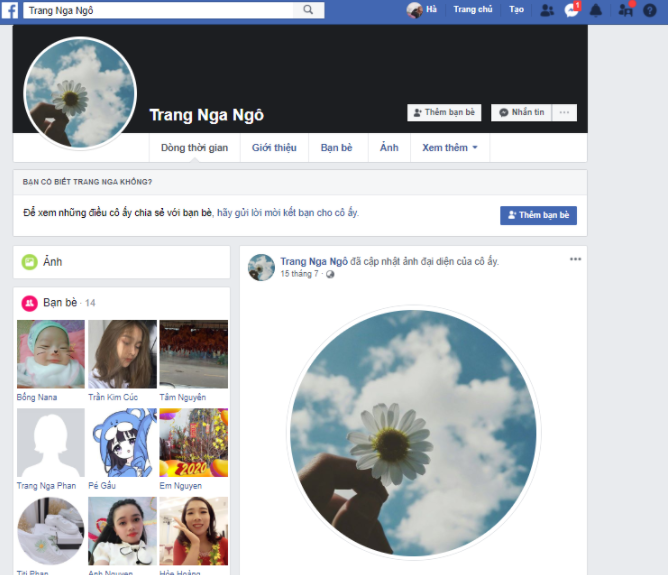This screenshot has width=668, height=575.
Task: Go to Trang chủ in top bar
Action: point(472,9)
